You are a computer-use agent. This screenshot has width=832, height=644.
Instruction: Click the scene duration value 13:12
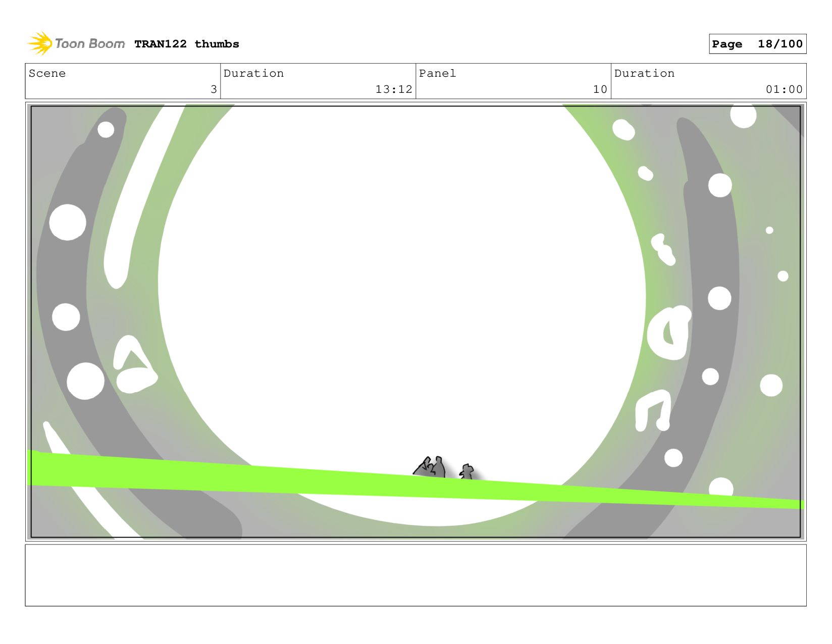point(394,89)
